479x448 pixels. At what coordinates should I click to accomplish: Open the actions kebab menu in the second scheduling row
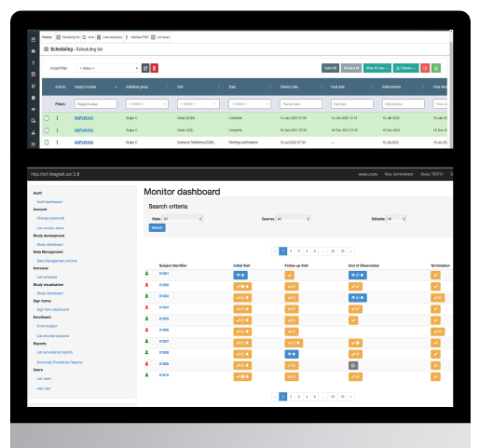point(57,130)
